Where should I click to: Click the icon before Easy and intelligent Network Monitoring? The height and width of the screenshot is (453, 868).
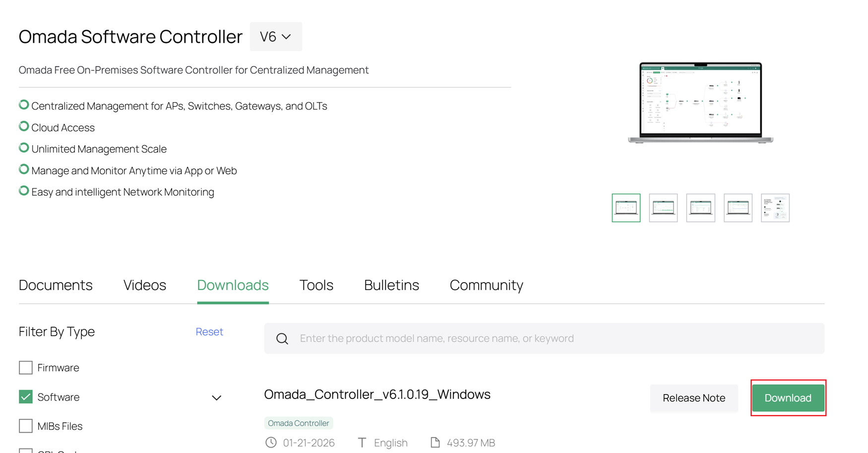click(23, 190)
